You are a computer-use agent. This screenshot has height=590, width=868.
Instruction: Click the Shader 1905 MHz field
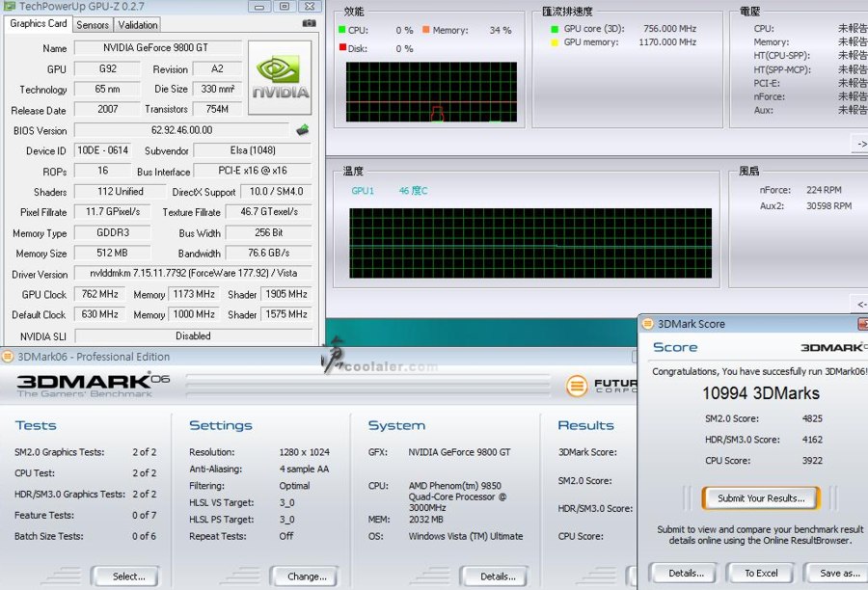[x=285, y=294]
